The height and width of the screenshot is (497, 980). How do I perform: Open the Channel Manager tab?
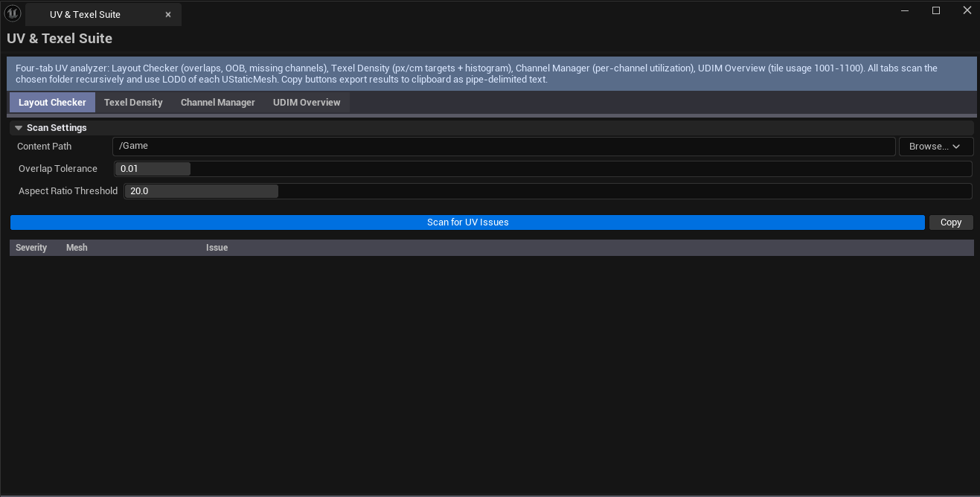[218, 103]
